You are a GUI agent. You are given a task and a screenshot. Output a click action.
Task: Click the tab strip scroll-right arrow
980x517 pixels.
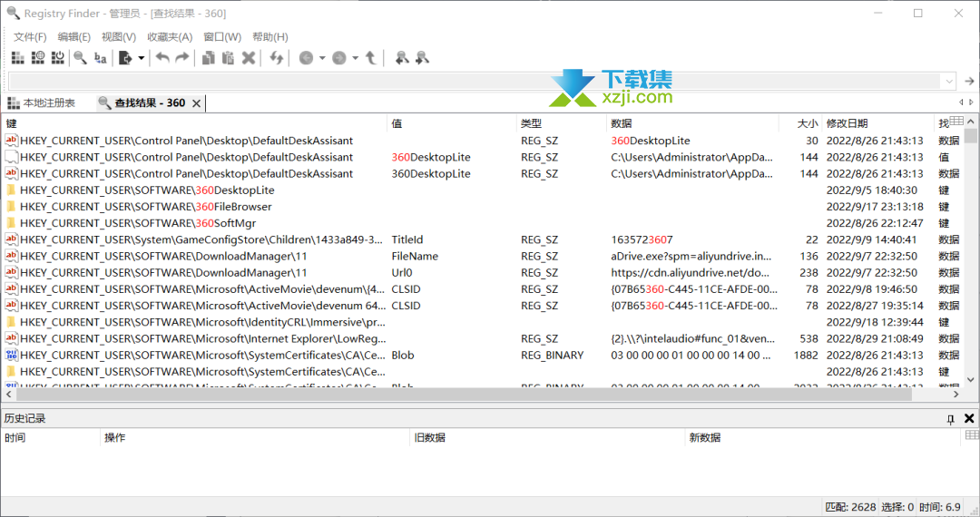971,102
